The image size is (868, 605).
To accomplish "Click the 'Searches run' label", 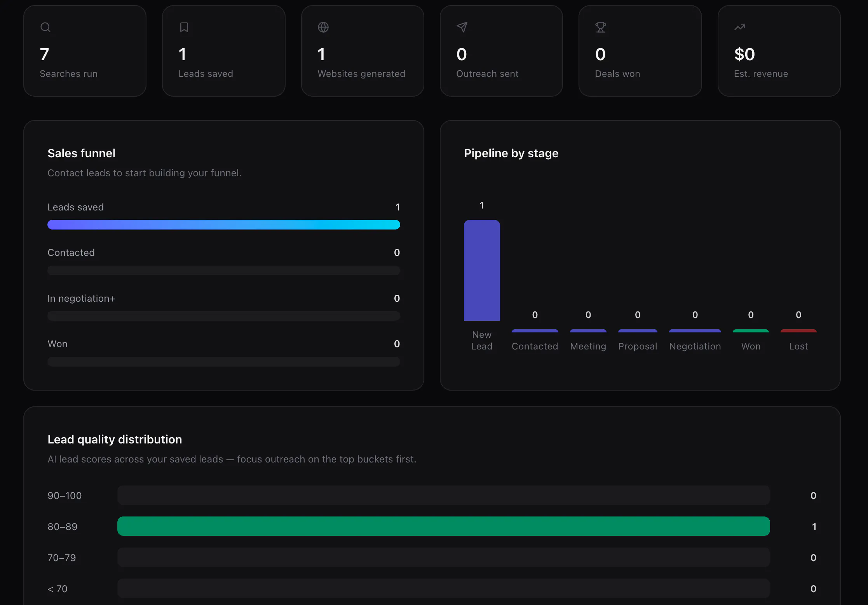I will [x=69, y=74].
